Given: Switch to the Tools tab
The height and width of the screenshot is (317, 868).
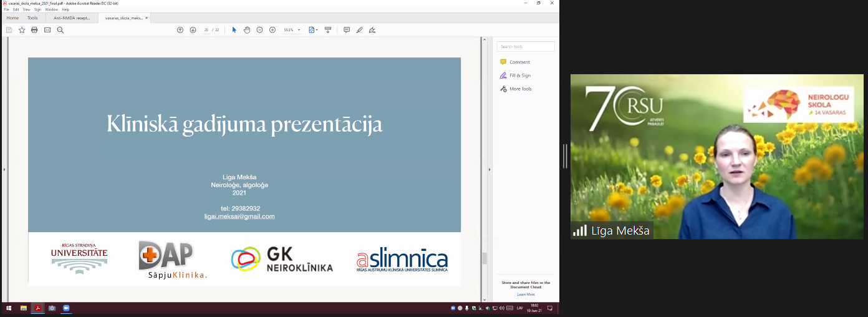Looking at the screenshot, I should click(32, 18).
